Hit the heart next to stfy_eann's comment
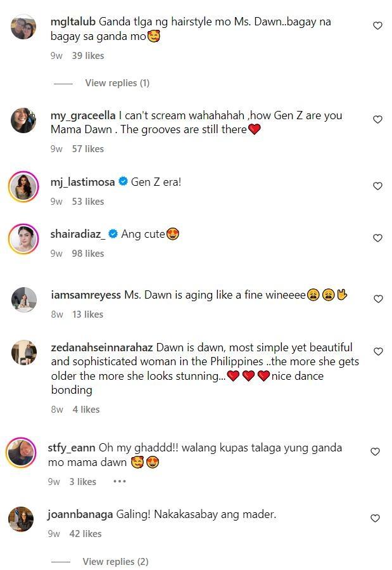Image resolution: width=392 pixels, height=570 pixels. [375, 452]
